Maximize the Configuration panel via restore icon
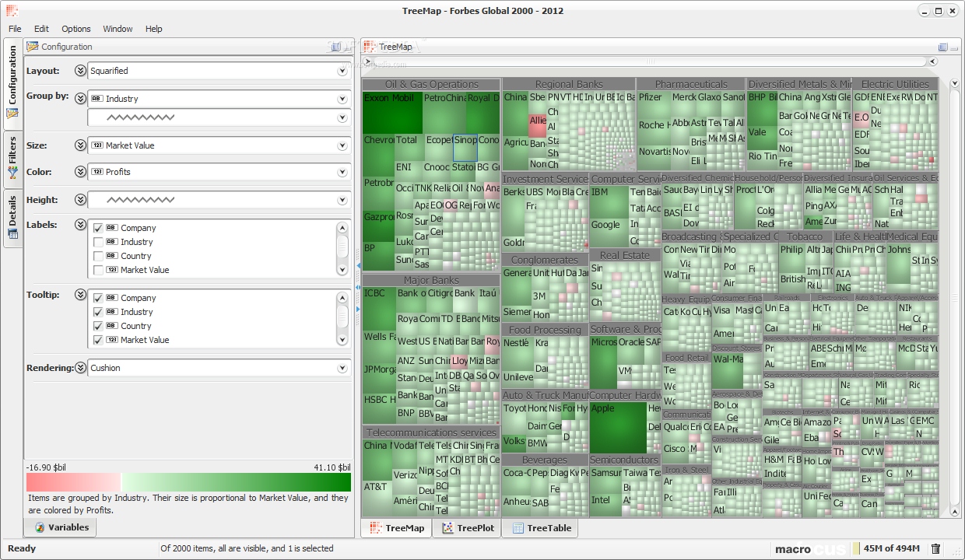This screenshot has width=965, height=560. pyautogui.click(x=336, y=47)
